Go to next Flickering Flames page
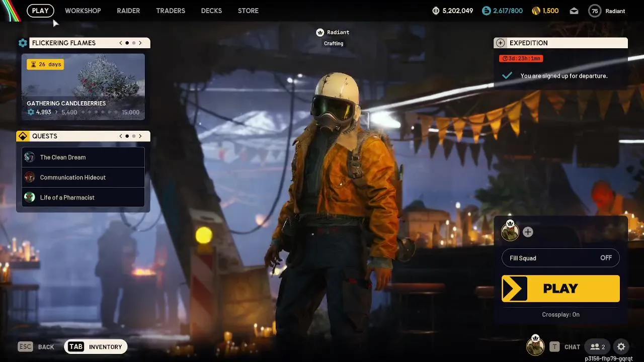Screen dimensions: 644x362 coord(140,43)
